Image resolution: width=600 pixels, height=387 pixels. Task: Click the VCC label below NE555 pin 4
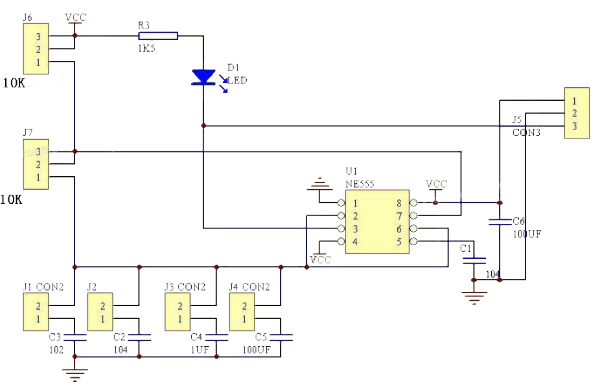320,260
